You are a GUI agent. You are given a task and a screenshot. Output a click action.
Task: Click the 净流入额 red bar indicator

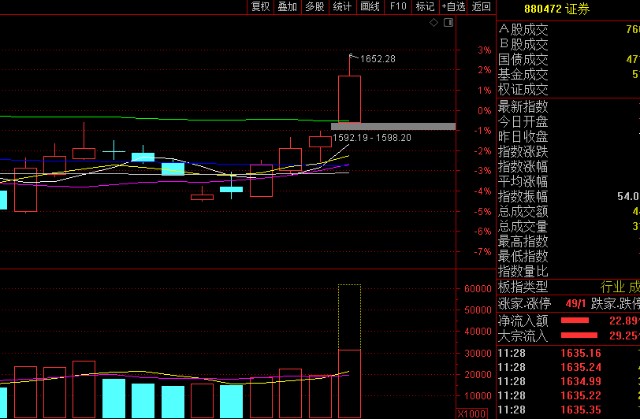click(x=575, y=321)
